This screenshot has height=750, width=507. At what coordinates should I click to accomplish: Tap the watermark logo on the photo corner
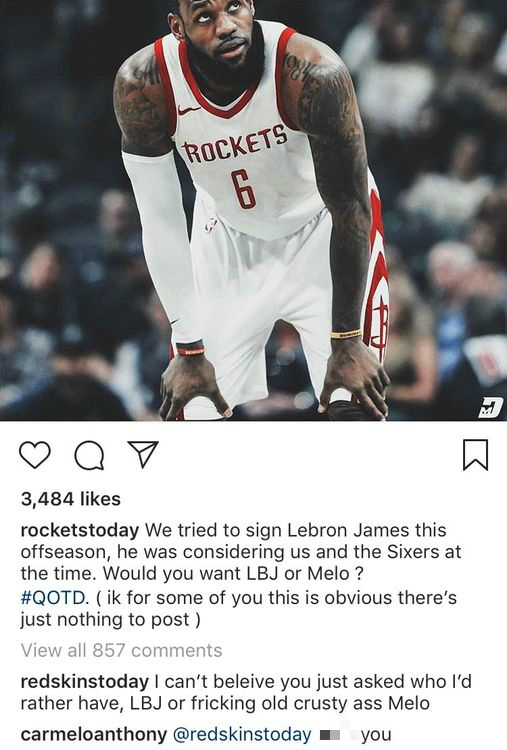tap(491, 407)
